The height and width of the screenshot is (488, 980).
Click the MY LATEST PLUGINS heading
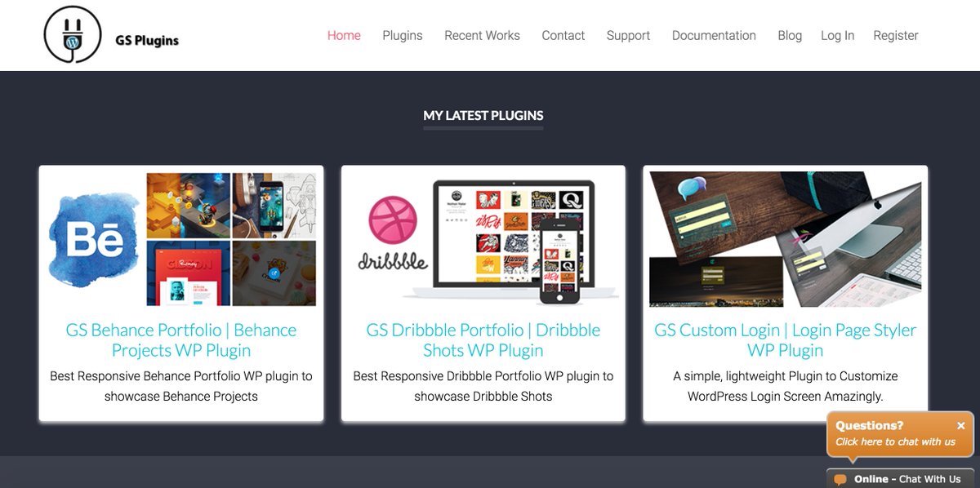483,116
